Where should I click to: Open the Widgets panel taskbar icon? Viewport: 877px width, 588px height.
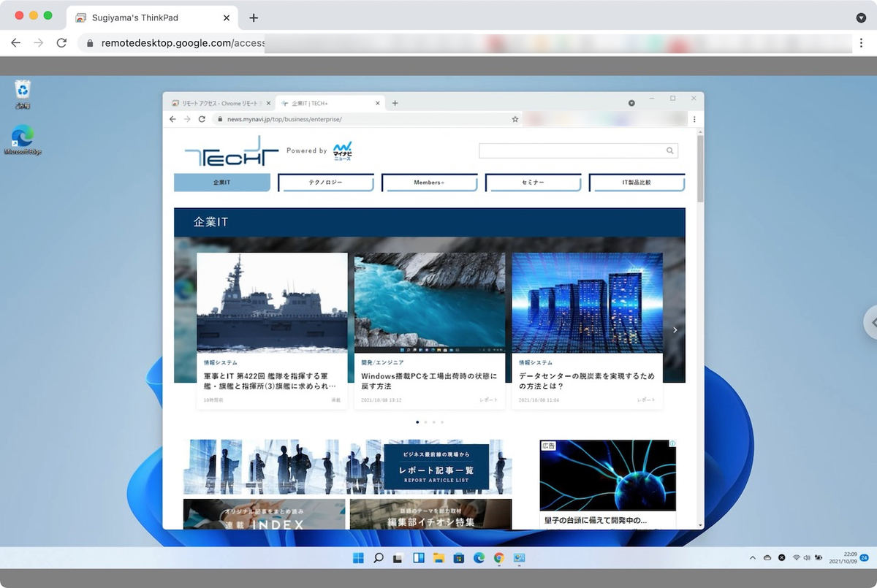pyautogui.click(x=419, y=558)
